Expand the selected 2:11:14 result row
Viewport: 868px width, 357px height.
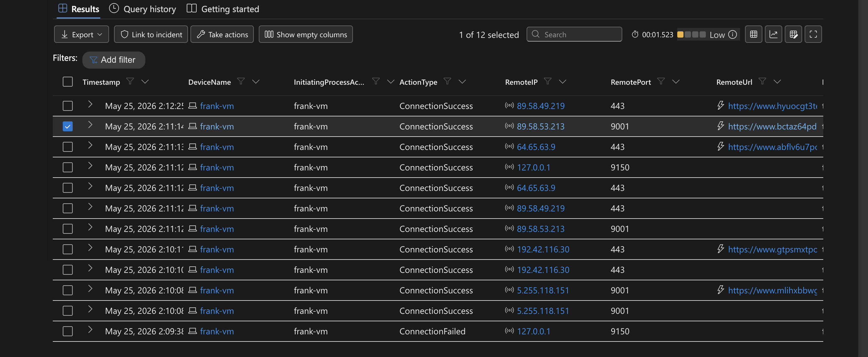tap(90, 125)
